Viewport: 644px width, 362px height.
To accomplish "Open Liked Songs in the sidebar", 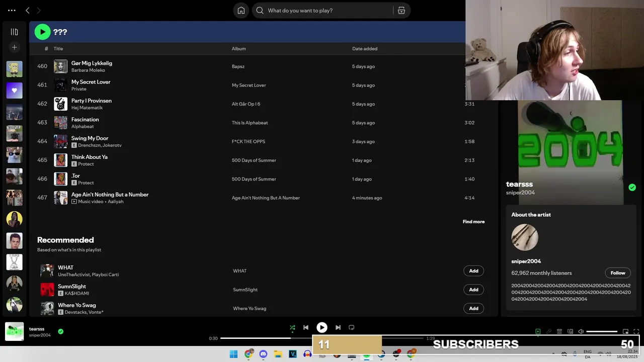I will (14, 90).
